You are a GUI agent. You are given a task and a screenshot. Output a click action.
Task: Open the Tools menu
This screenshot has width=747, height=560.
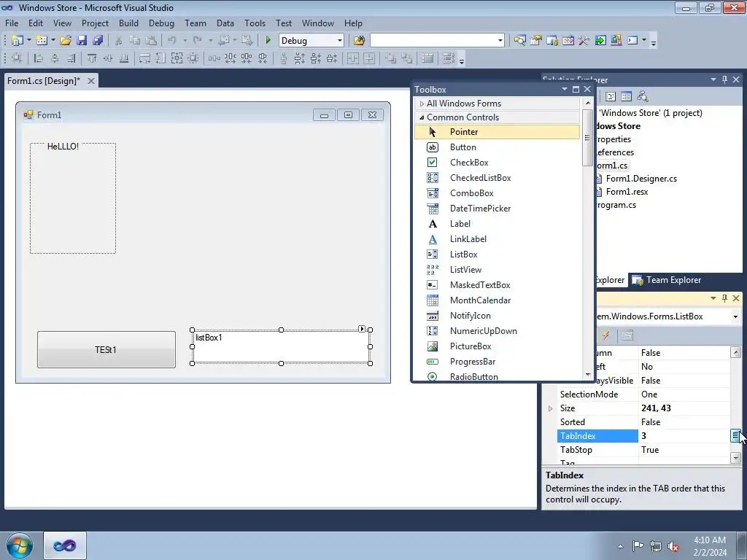pos(255,23)
